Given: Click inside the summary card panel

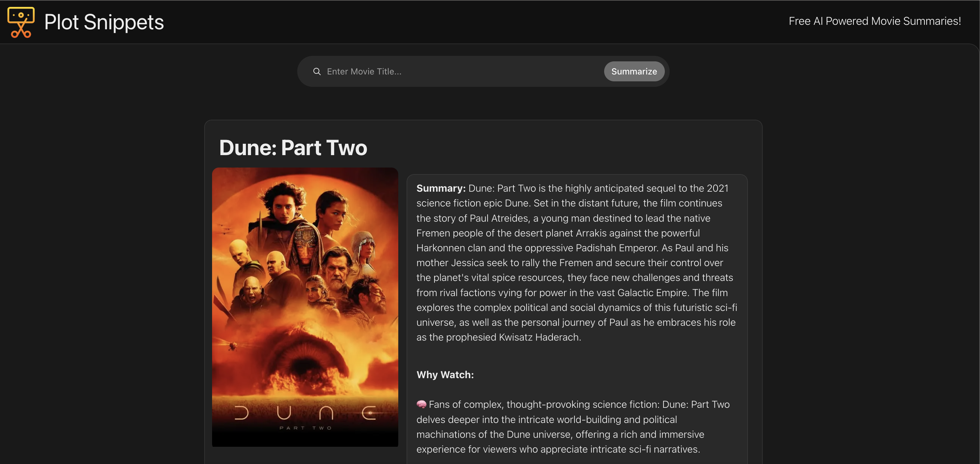Looking at the screenshot, I should pos(577,319).
